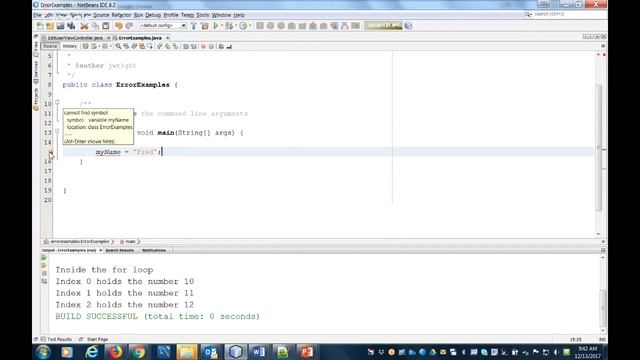Open the Profile Project dropdown arrow
This screenshot has width=640, height=360.
click(x=250, y=26)
